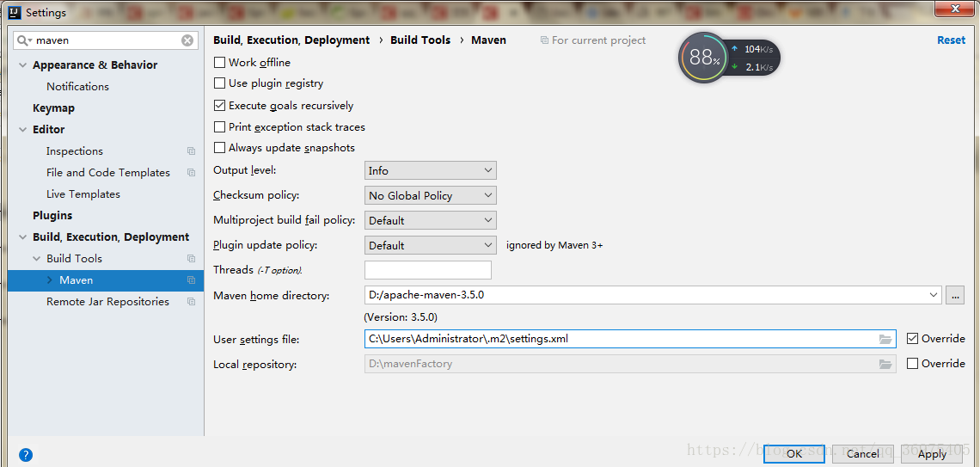Focus the Threads input field

(428, 270)
